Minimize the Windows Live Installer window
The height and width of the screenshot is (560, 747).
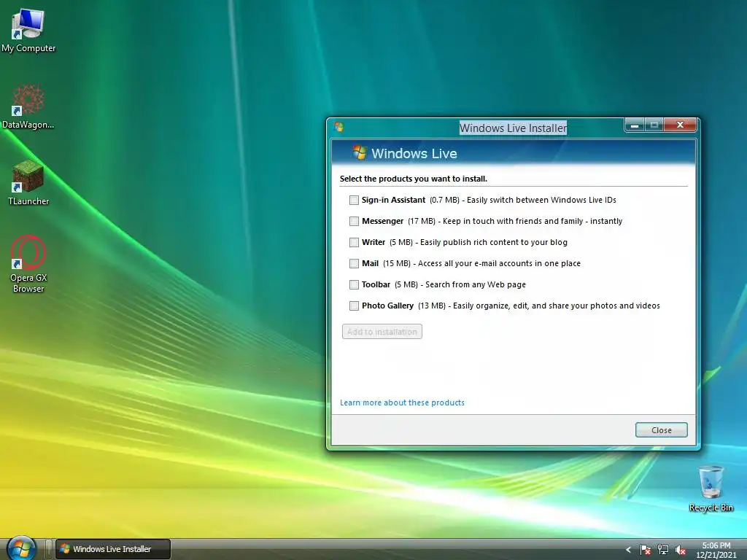[x=635, y=125]
